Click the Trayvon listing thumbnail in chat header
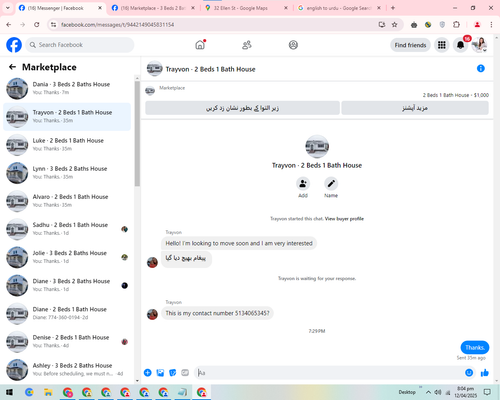This screenshot has width=500, height=400. [155, 69]
